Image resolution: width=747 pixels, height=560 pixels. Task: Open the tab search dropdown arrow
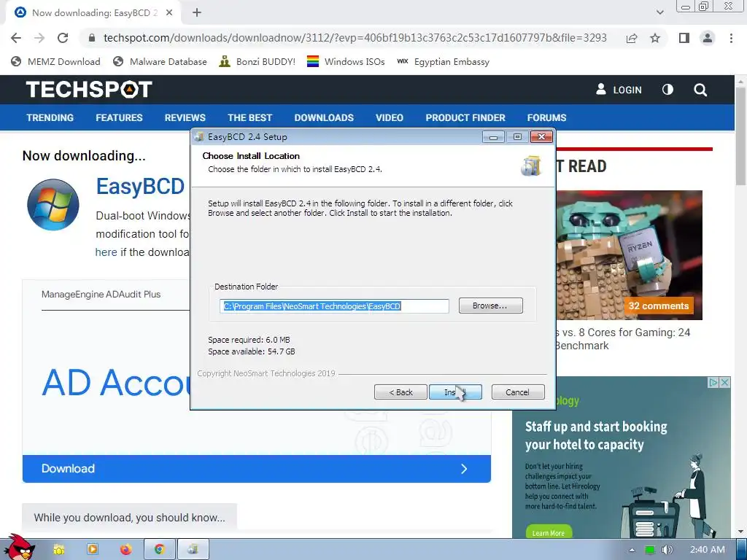click(x=659, y=12)
